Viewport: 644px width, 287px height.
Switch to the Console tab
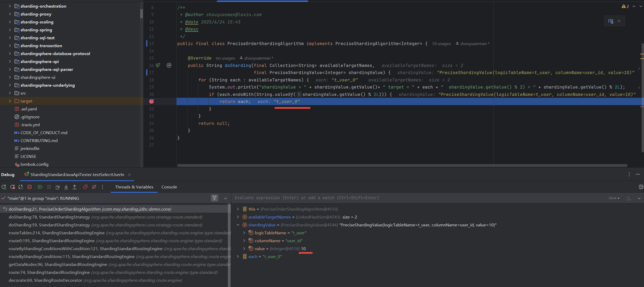169,187
